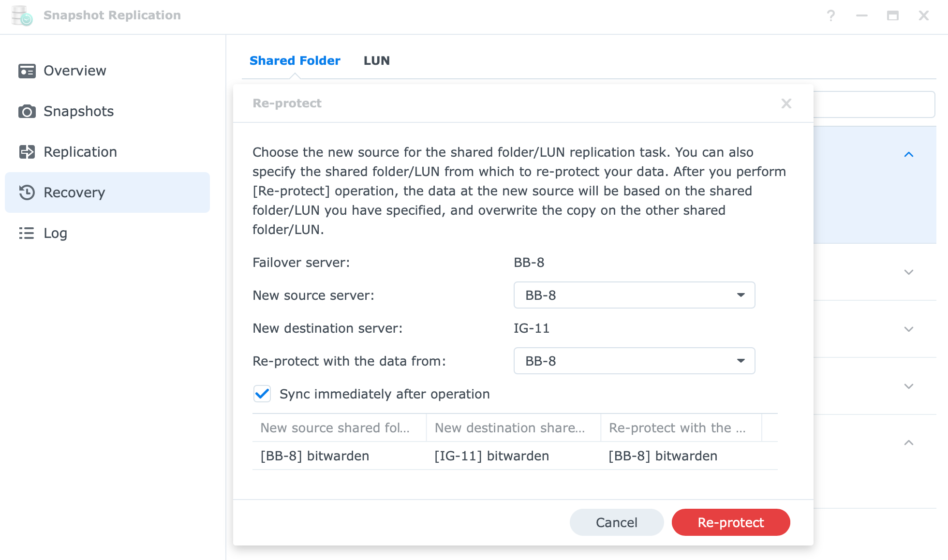
Task: Collapse the bottom expanded task chevron
Action: (x=909, y=443)
